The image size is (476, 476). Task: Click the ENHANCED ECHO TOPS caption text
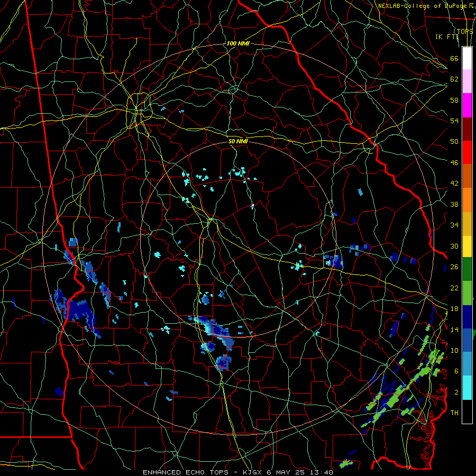(x=188, y=472)
